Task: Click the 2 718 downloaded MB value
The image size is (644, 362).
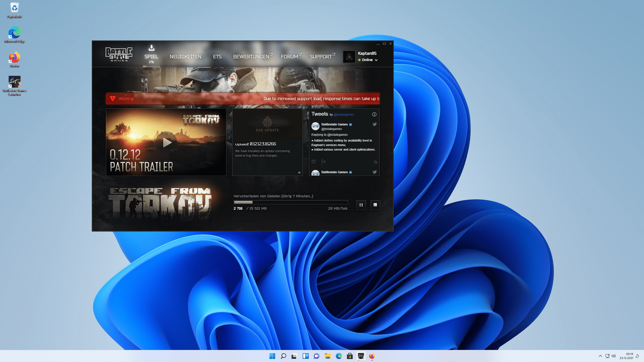Action: [238, 208]
